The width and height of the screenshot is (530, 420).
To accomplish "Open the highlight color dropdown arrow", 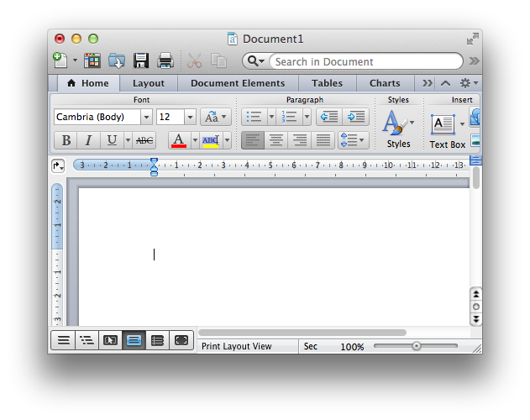I will coord(227,140).
